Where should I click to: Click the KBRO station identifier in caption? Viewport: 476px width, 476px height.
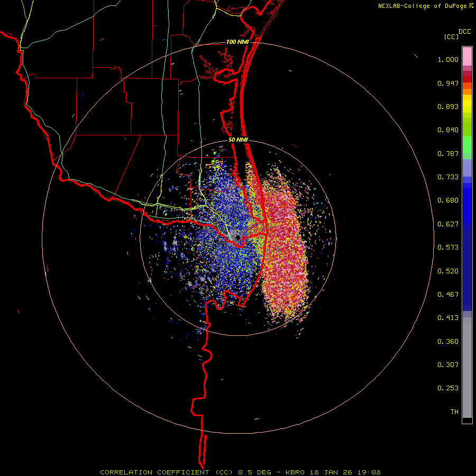296,472
